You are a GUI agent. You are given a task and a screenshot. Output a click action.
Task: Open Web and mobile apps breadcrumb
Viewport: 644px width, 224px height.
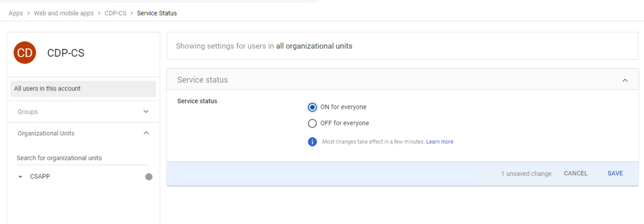pyautogui.click(x=64, y=13)
